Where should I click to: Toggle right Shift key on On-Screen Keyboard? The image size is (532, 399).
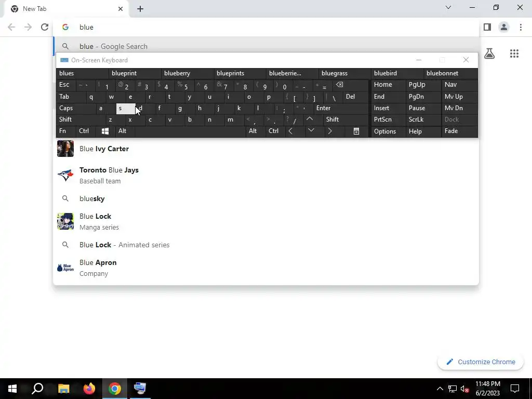click(347, 119)
